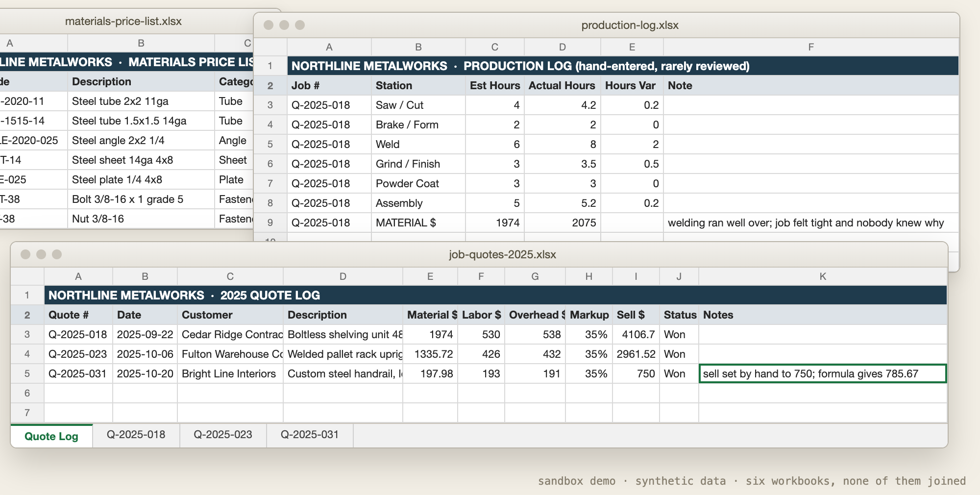The height and width of the screenshot is (495, 980).
Task: Select quote cell Q-2025-023 in Quote Log
Action: 78,354
